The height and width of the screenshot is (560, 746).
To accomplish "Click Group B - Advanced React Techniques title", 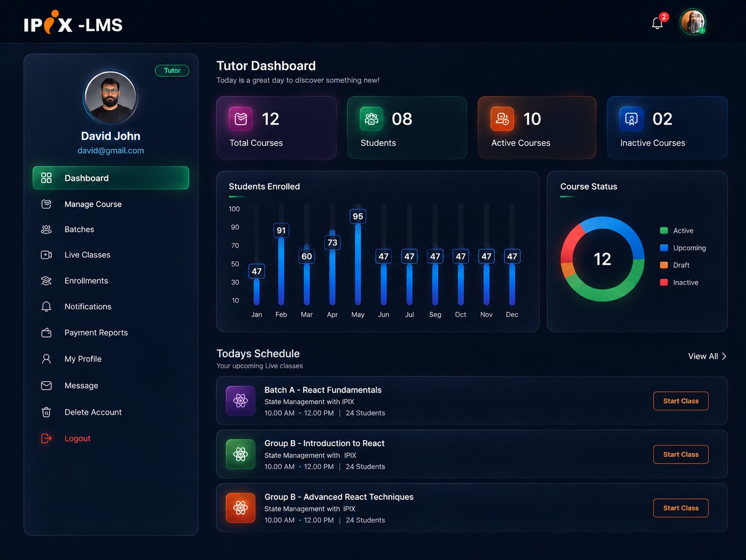I will point(339,497).
